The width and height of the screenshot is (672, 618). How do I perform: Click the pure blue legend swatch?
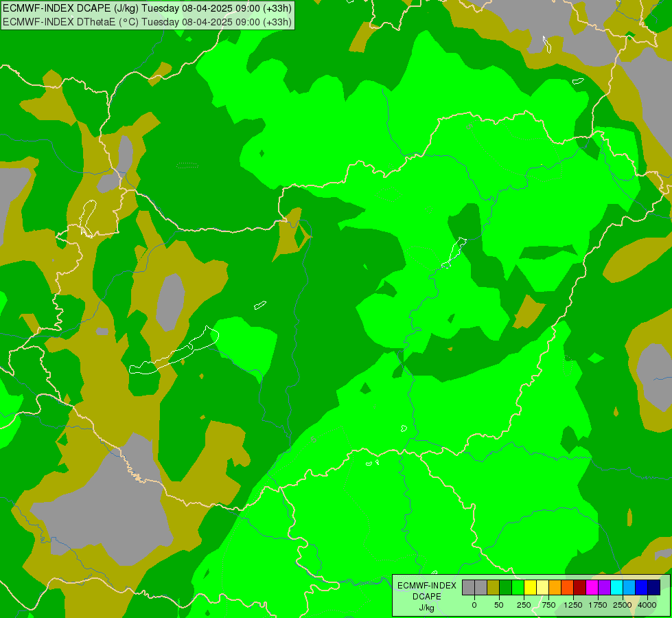pyautogui.click(x=642, y=588)
